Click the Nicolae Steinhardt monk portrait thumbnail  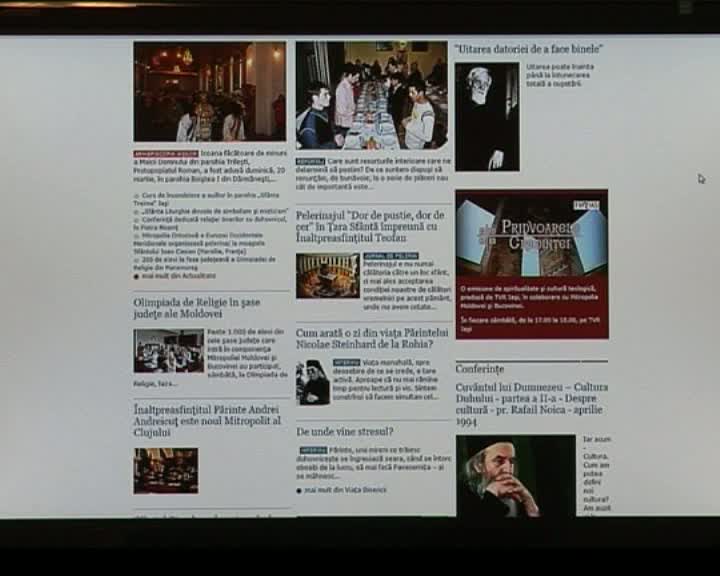[313, 382]
